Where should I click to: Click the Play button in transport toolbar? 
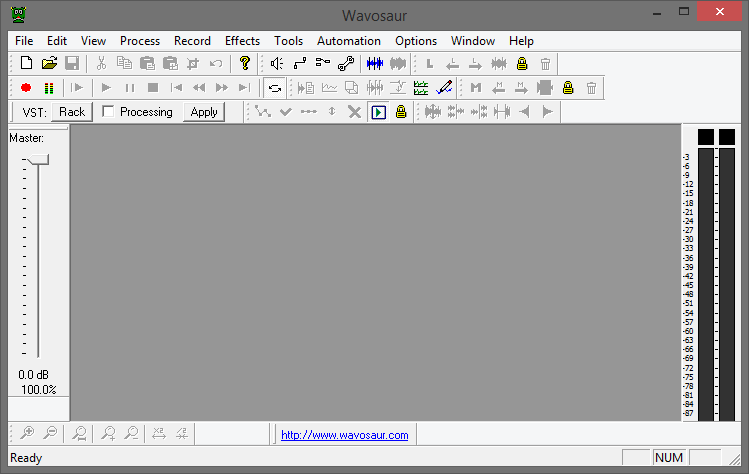pyautogui.click(x=106, y=87)
